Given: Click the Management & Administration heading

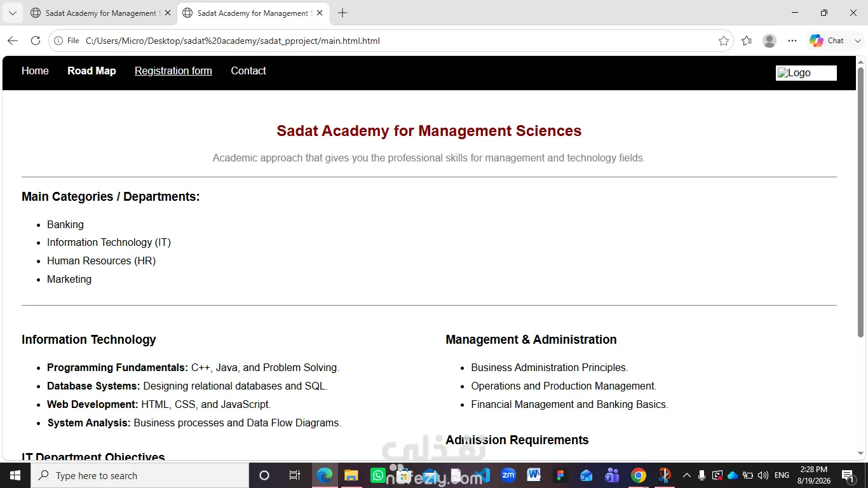Looking at the screenshot, I should pyautogui.click(x=531, y=339).
